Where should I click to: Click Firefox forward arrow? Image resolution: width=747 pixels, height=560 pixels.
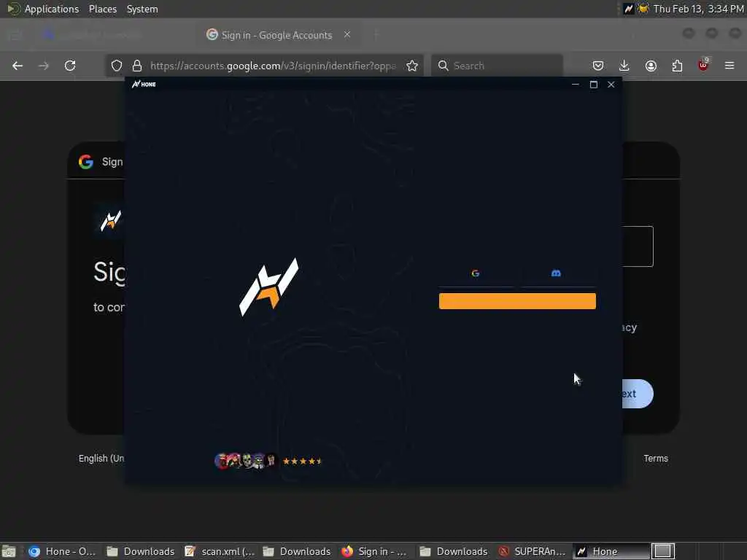tap(44, 66)
